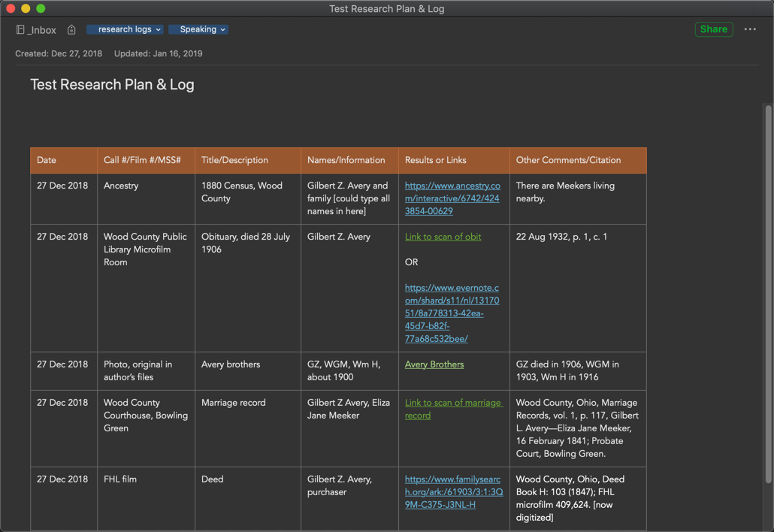This screenshot has height=532, width=774.
Task: Open the three-dot more actions menu
Action: (750, 29)
